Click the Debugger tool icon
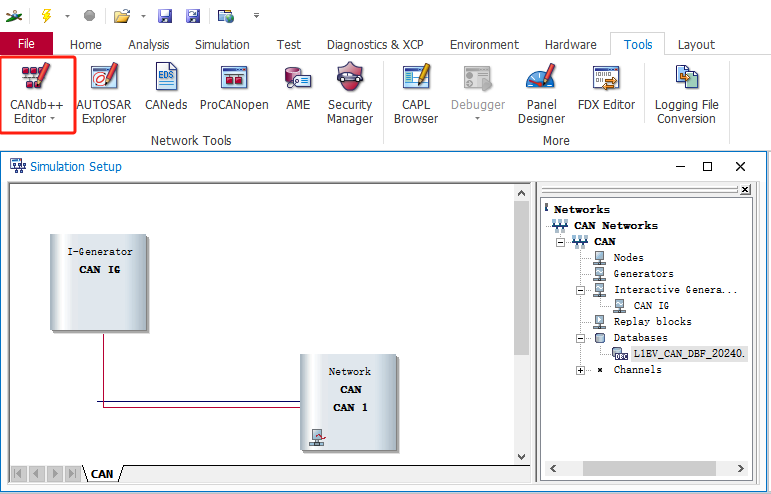771x494 pixels. click(x=477, y=79)
